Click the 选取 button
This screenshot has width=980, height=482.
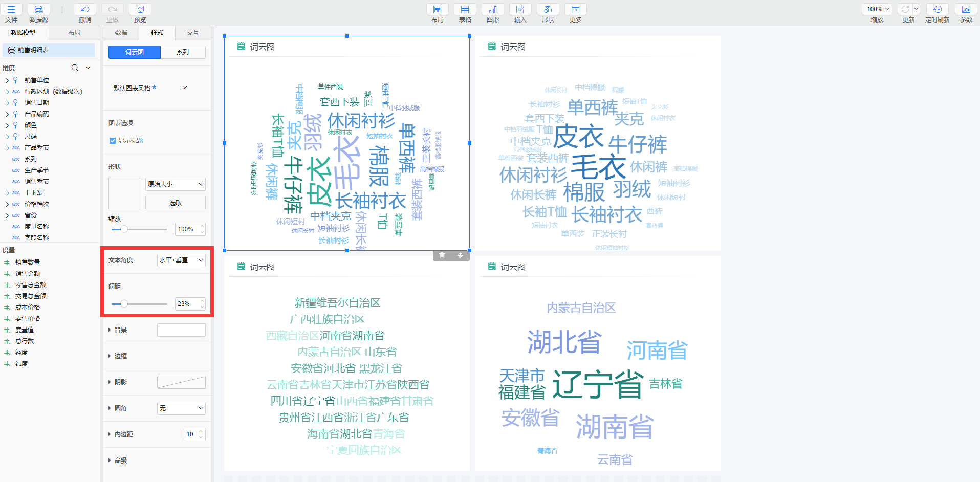(x=175, y=203)
